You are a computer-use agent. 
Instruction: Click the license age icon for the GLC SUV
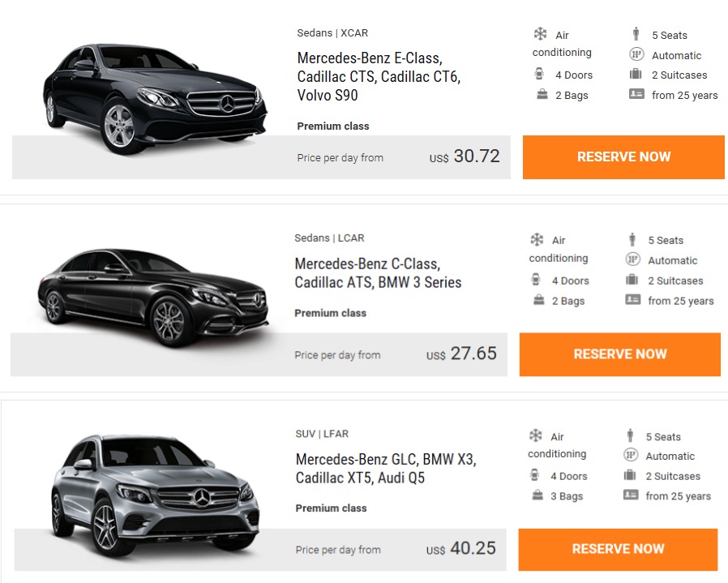(631, 495)
